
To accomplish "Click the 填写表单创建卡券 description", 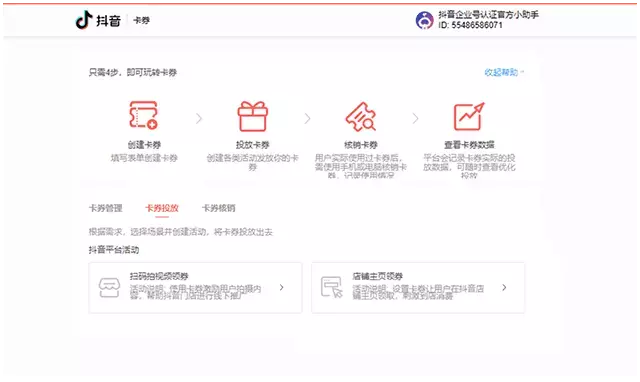I will pyautogui.click(x=144, y=158).
